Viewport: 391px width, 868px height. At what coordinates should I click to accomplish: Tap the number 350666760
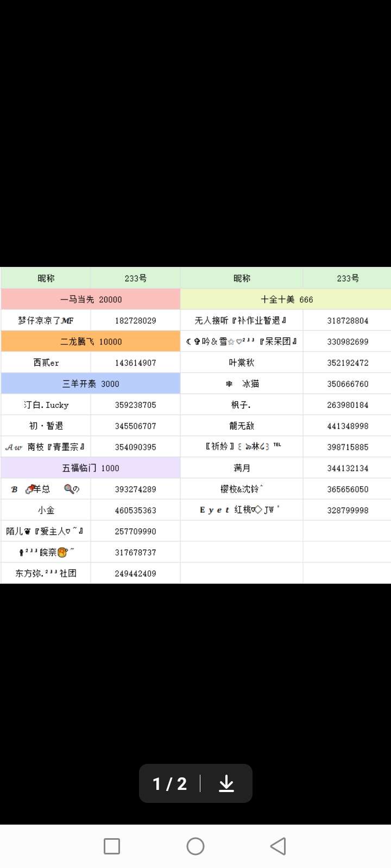(348, 384)
